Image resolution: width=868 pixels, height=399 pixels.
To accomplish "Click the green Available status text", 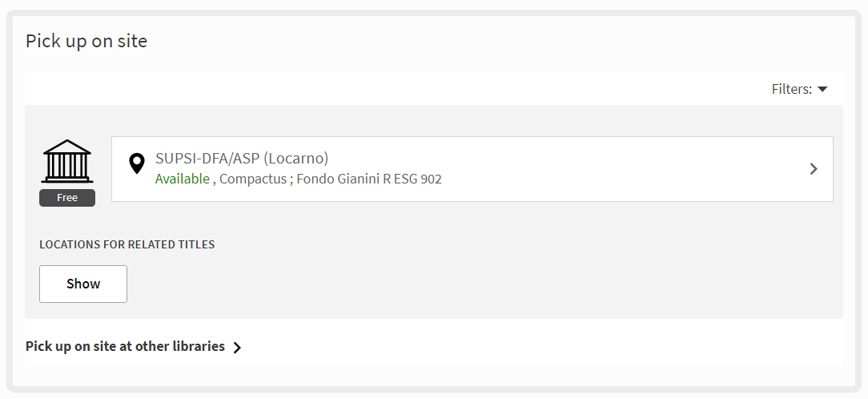I will click(183, 179).
